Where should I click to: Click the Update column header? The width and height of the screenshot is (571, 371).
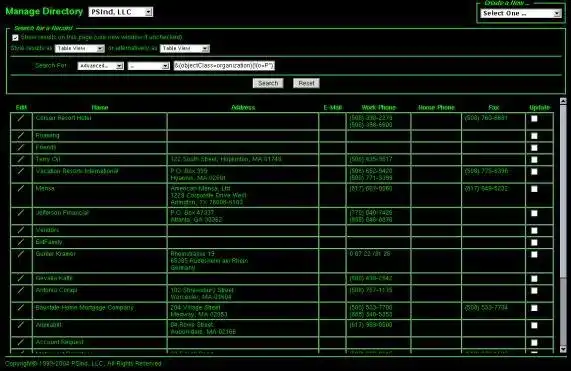539,107
